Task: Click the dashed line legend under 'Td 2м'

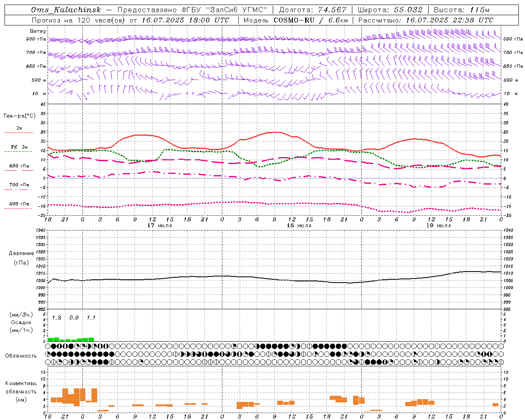Action: [x=18, y=152]
